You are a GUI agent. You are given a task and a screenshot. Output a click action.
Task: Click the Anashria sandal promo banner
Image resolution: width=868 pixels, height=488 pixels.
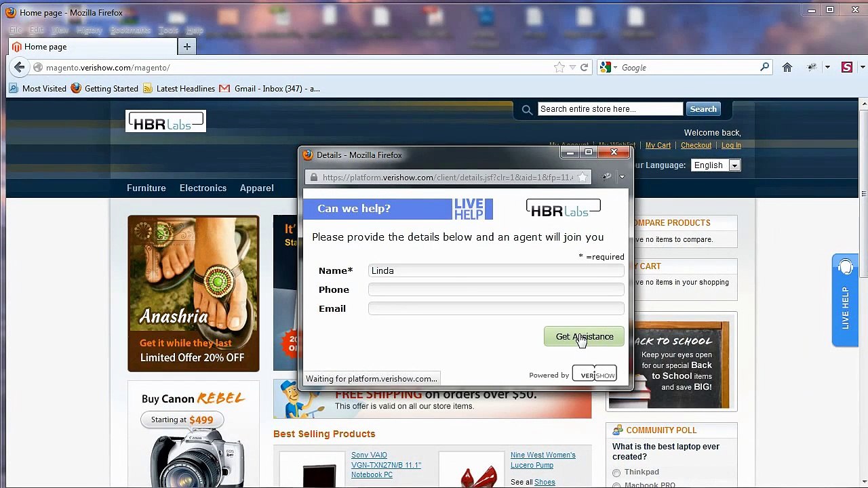(x=193, y=293)
